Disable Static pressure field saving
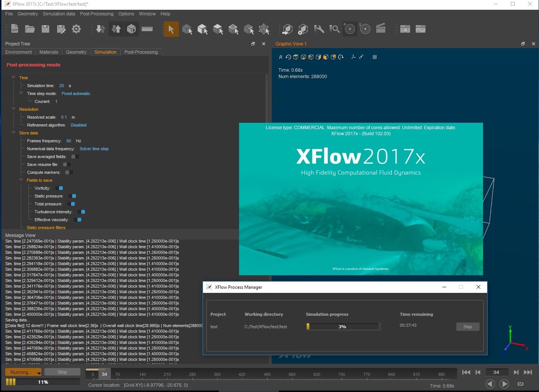The width and height of the screenshot is (539, 392). [x=72, y=196]
